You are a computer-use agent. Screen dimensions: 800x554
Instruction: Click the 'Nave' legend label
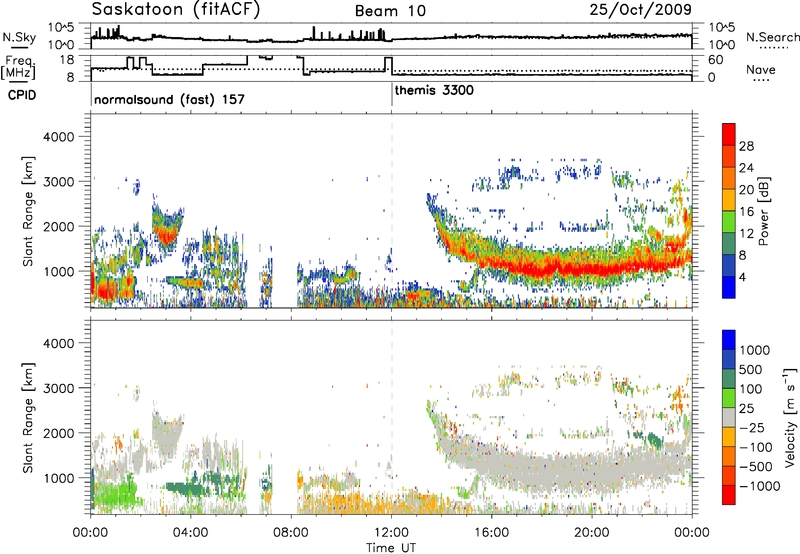tap(761, 69)
